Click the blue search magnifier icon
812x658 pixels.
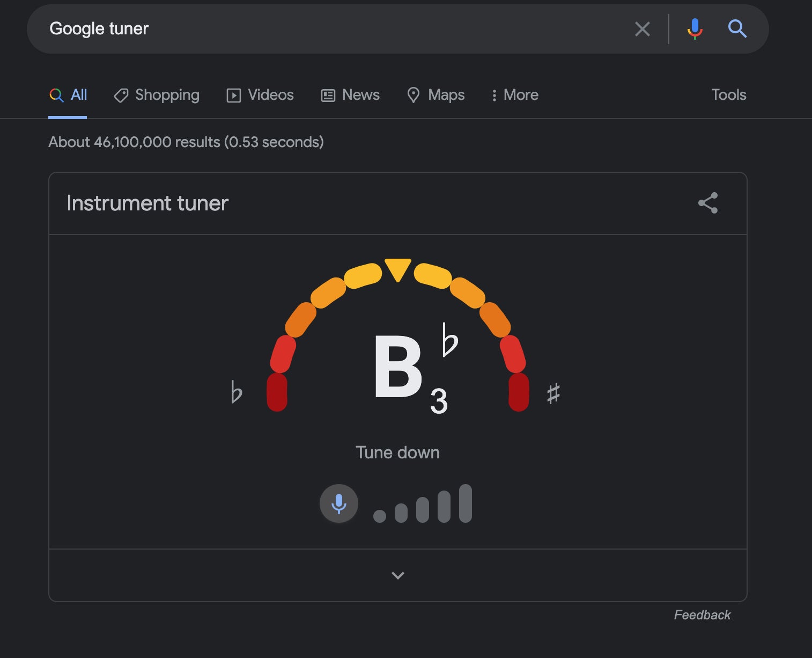(x=737, y=28)
